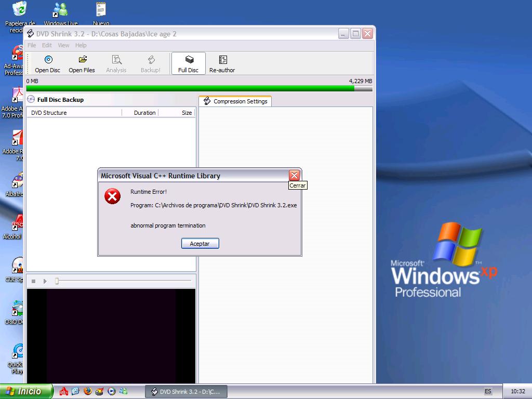The image size is (532, 399).
Task: Click the DVD Shrink title bar icon
Action: (30, 34)
